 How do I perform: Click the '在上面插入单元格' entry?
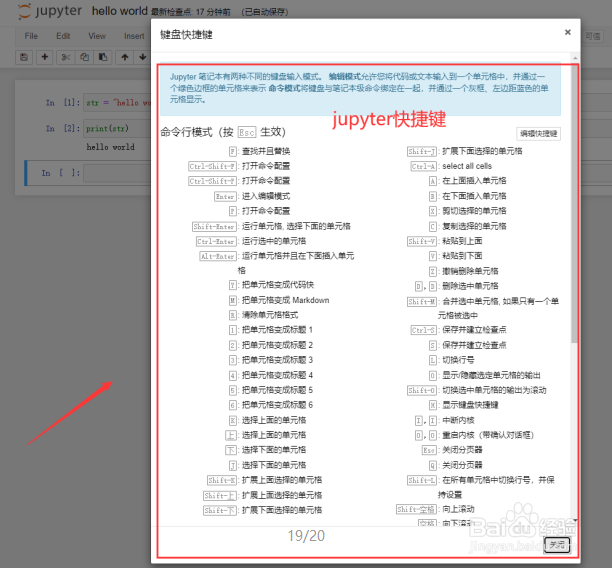click(468, 181)
